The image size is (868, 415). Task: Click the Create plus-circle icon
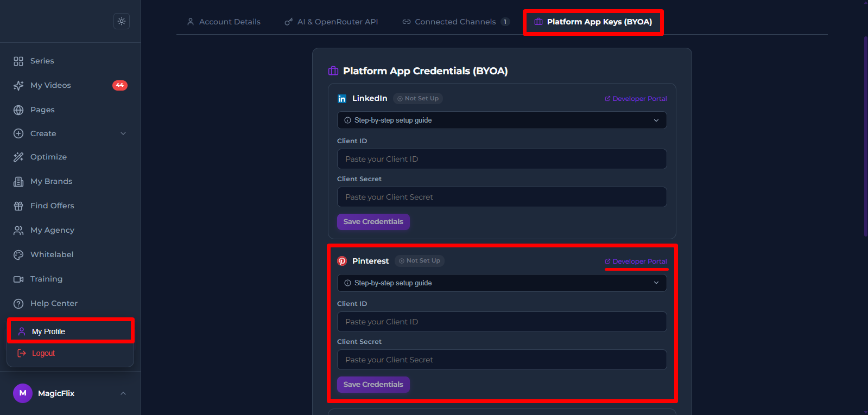pyautogui.click(x=18, y=133)
